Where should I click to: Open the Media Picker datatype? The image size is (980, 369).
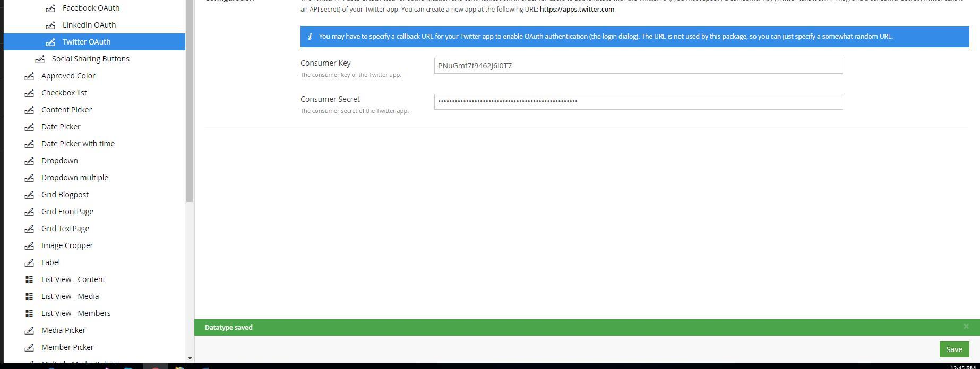click(63, 330)
